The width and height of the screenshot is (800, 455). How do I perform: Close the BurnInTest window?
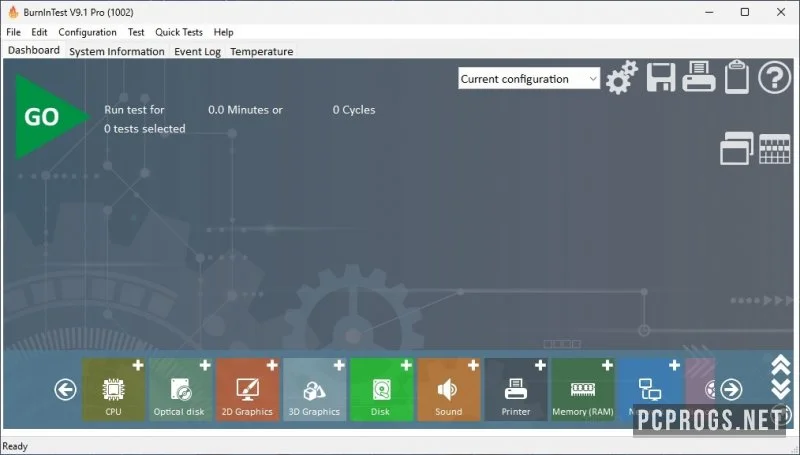point(781,12)
